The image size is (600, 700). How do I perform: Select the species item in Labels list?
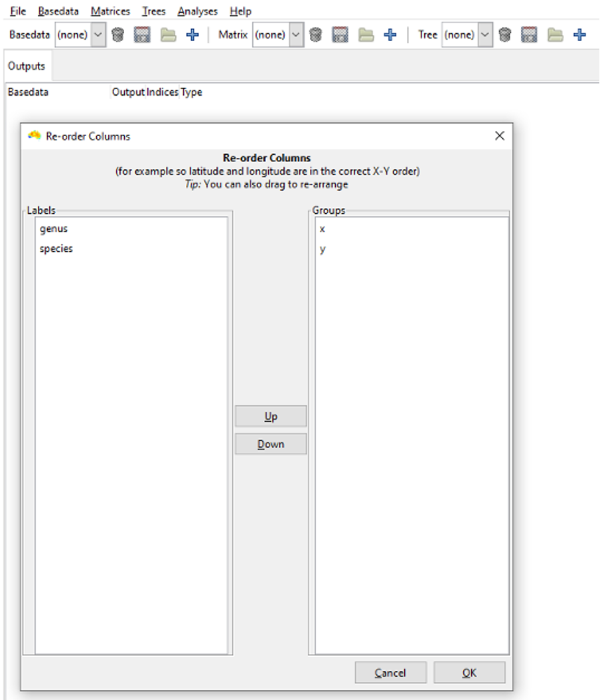tap(56, 248)
